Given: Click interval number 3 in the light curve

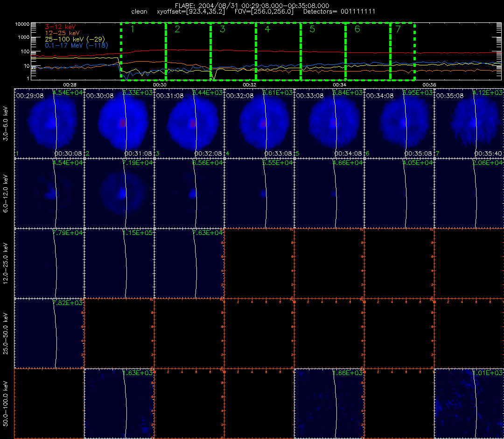Looking at the screenshot, I should 223,29.
